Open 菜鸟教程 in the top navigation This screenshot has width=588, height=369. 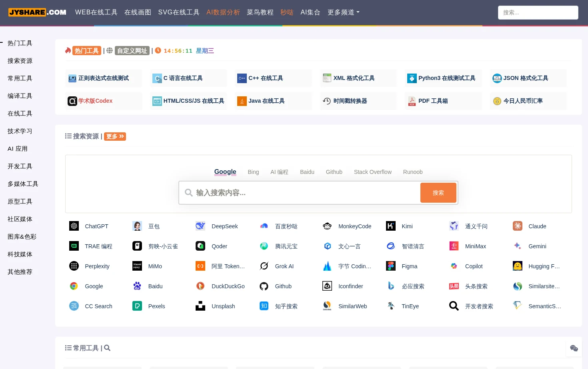(x=260, y=12)
